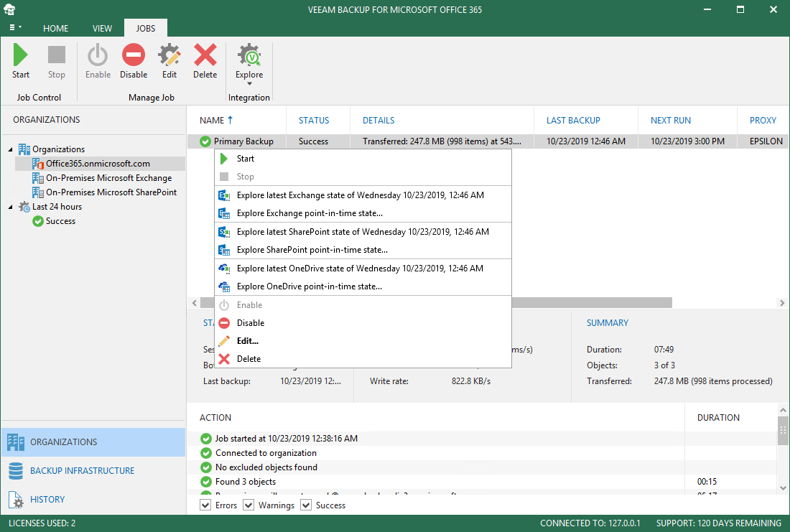Choose Disable in the context menu
This screenshot has width=790, height=532.
363,323
